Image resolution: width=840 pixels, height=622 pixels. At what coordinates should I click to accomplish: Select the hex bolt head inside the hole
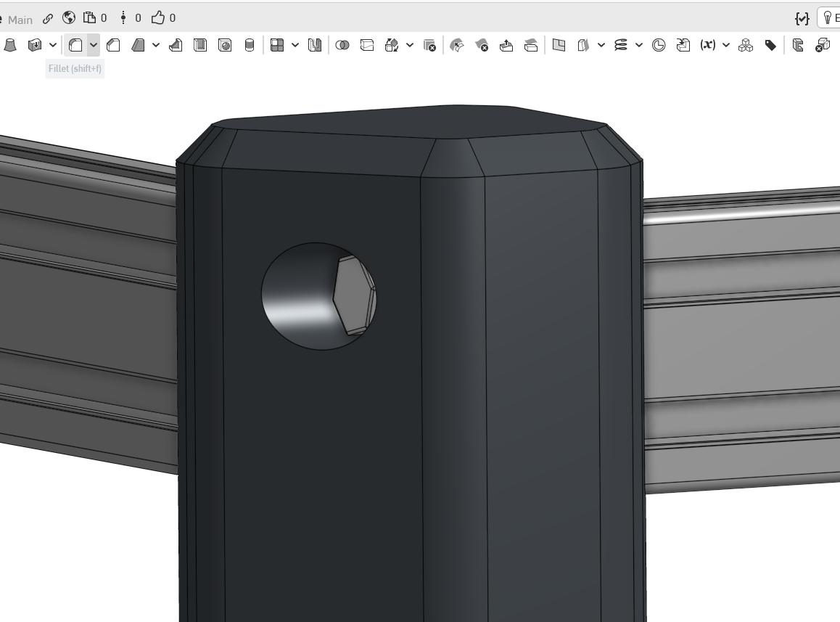click(x=353, y=295)
